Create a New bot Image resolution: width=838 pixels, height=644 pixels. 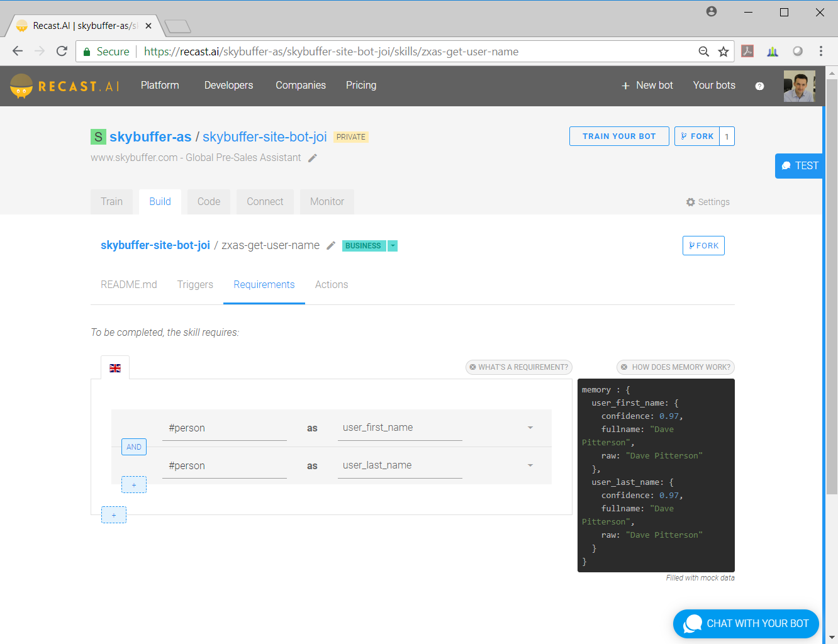[647, 86]
